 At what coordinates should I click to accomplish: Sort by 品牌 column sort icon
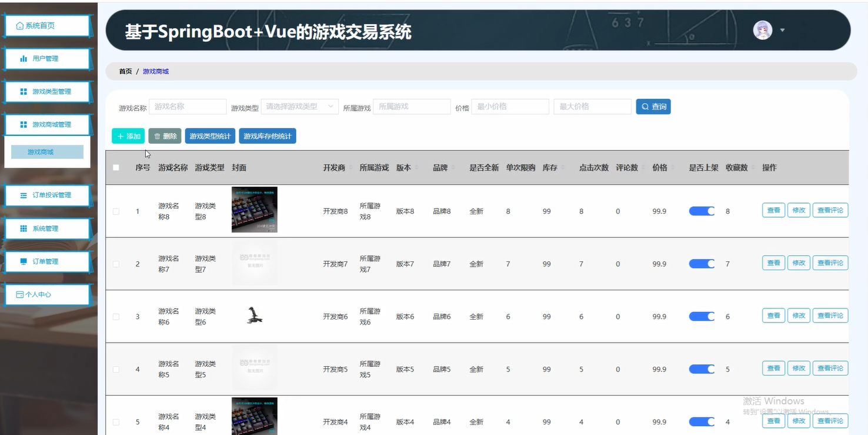(453, 168)
